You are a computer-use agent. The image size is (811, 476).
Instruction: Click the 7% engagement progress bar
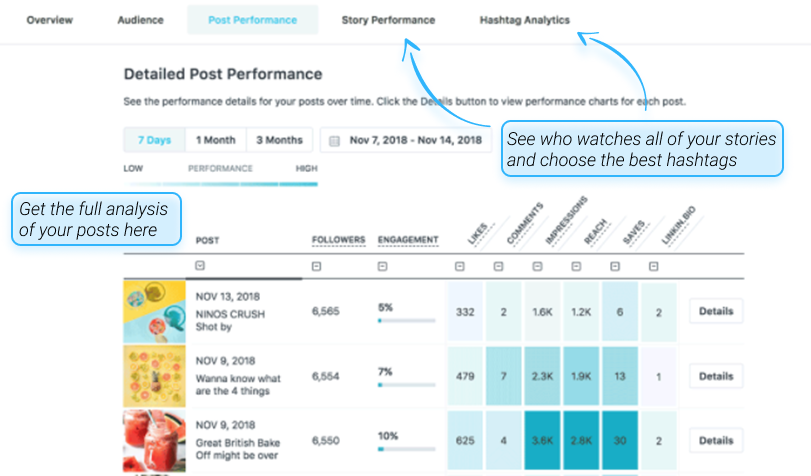tap(407, 385)
